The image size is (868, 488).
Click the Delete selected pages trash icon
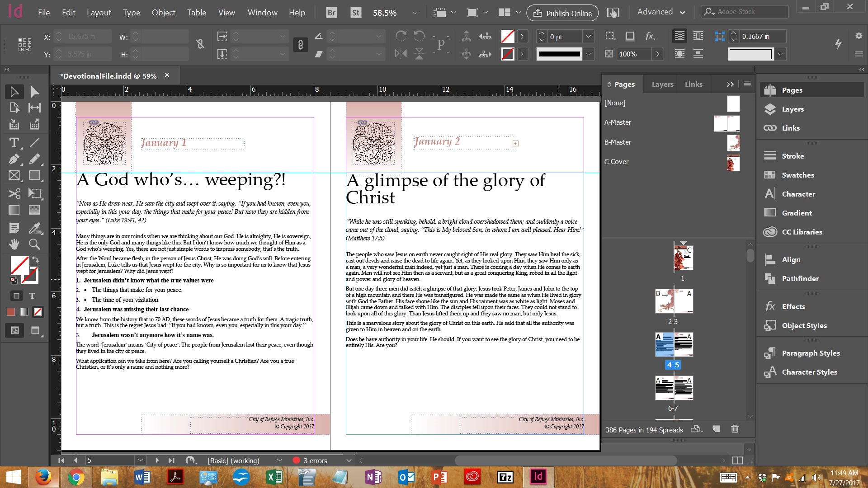coord(735,429)
